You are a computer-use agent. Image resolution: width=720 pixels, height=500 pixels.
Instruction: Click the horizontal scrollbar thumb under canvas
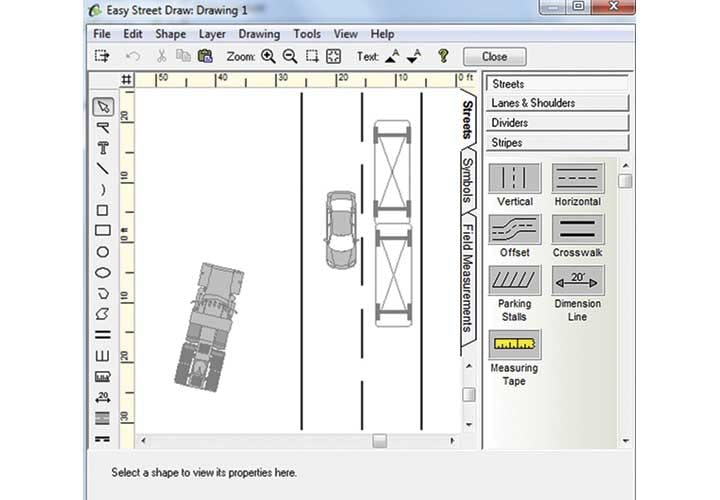[x=380, y=440]
